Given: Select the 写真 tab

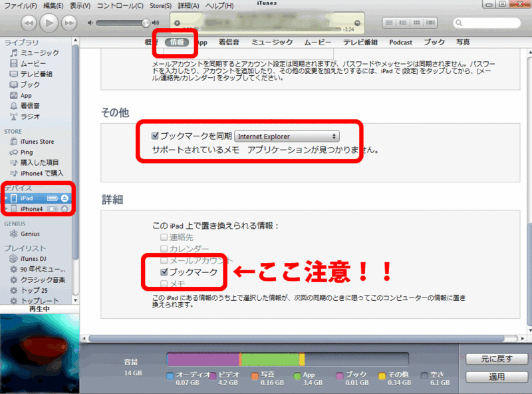Looking at the screenshot, I should pyautogui.click(x=463, y=42).
